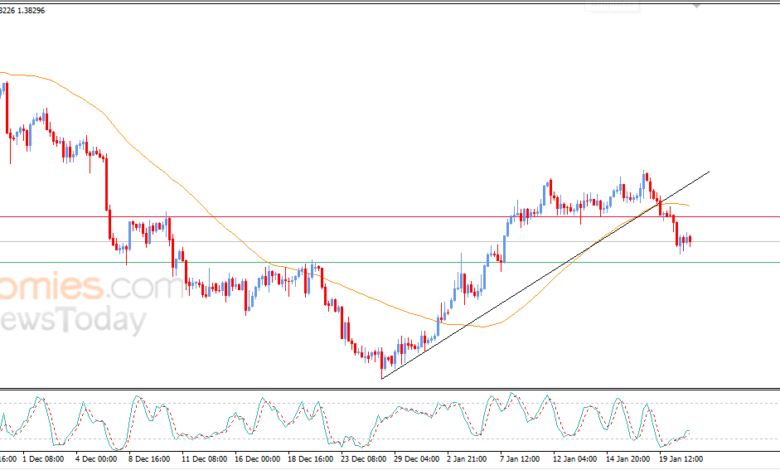Click the 4 Dec 00:00 time label
780x470 pixels.
pyautogui.click(x=94, y=460)
